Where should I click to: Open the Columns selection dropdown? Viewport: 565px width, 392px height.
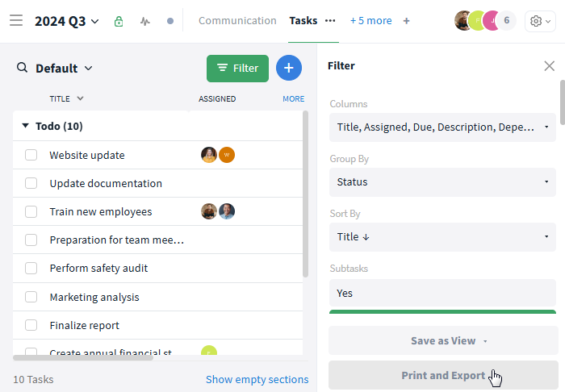442,127
